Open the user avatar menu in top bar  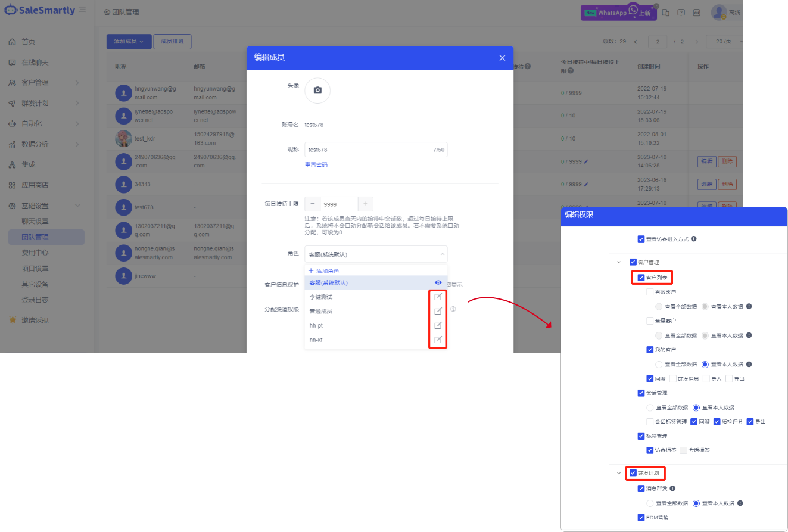(x=719, y=12)
